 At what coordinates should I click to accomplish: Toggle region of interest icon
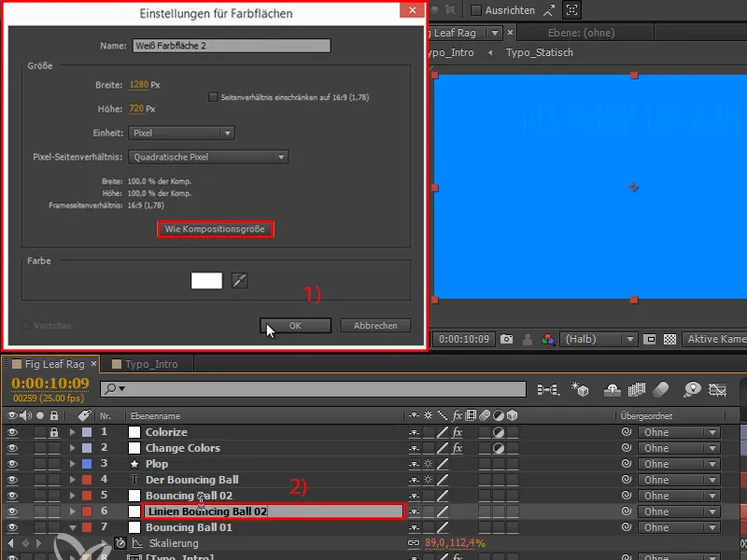649,339
